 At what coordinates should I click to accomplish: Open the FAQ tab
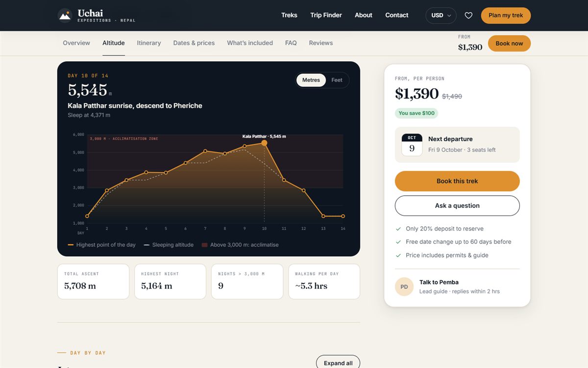(291, 43)
